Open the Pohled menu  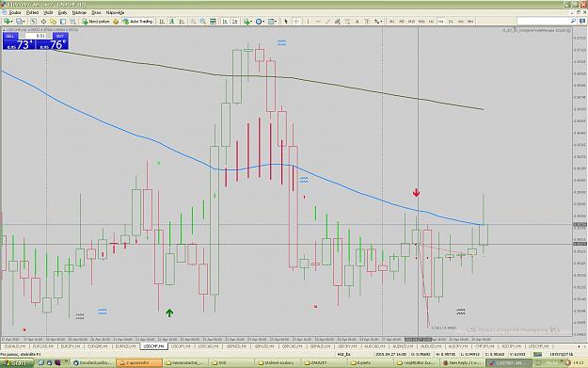(32, 12)
